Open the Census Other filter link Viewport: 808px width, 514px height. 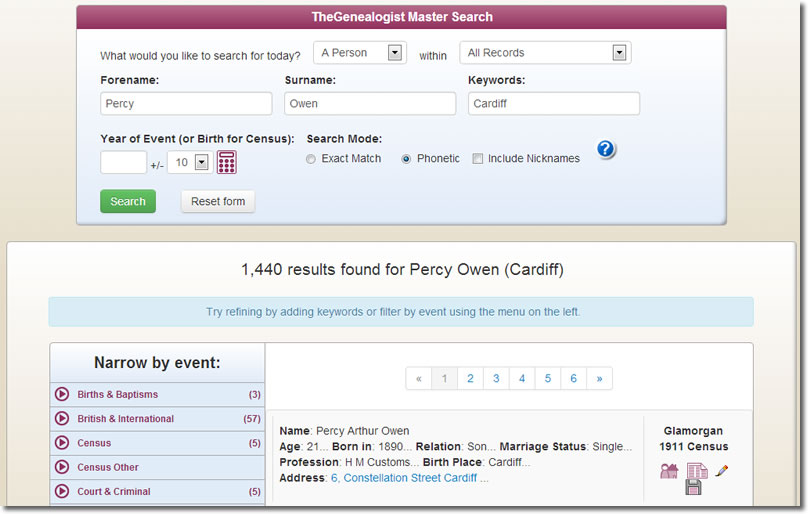coord(108,467)
